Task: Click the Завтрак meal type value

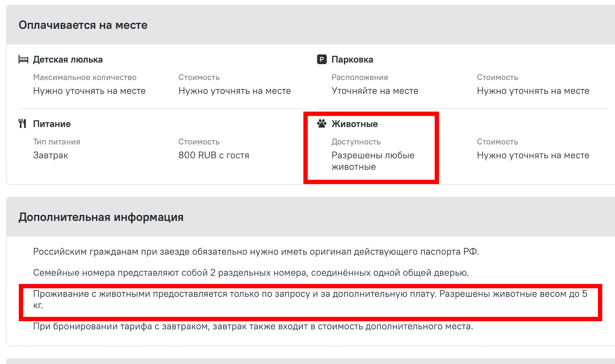Action: point(50,155)
